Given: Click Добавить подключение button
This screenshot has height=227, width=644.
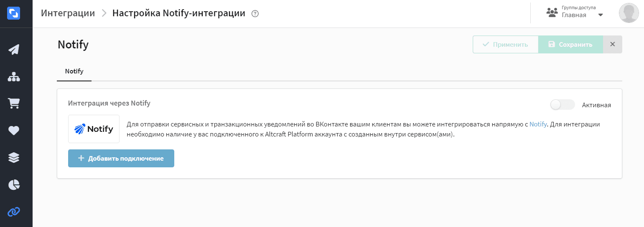Looking at the screenshot, I should [121, 159].
